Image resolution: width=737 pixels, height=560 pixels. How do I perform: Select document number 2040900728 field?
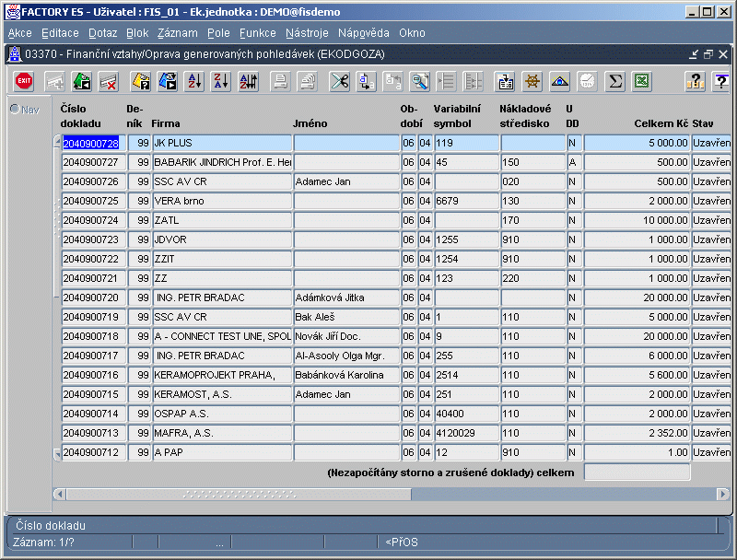coord(93,144)
